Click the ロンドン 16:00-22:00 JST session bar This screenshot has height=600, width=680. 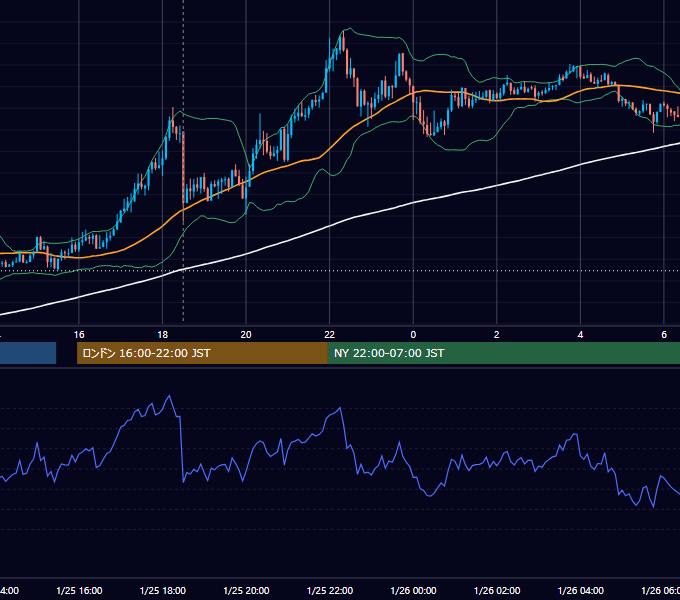202,353
